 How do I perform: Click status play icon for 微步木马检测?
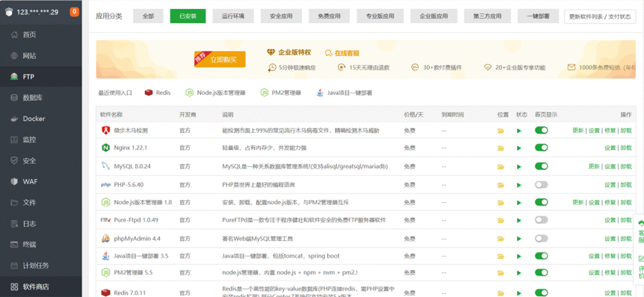point(519,131)
